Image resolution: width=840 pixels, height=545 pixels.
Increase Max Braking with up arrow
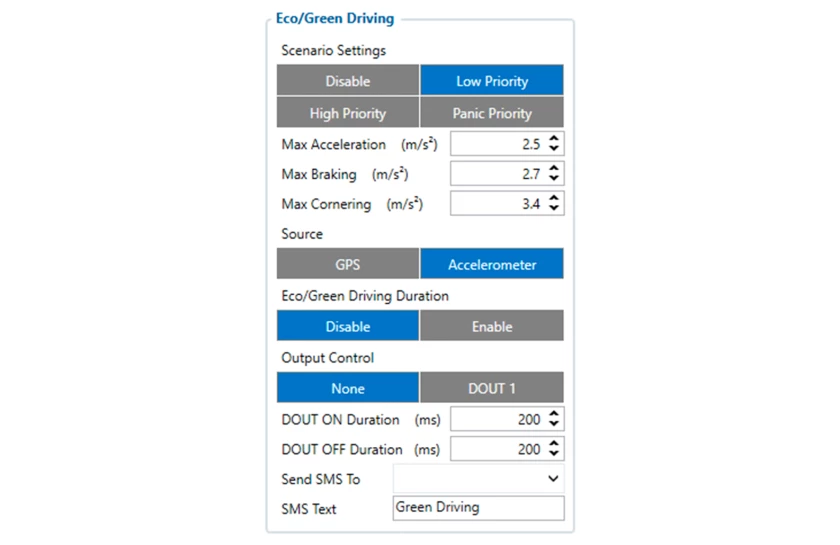(554, 168)
